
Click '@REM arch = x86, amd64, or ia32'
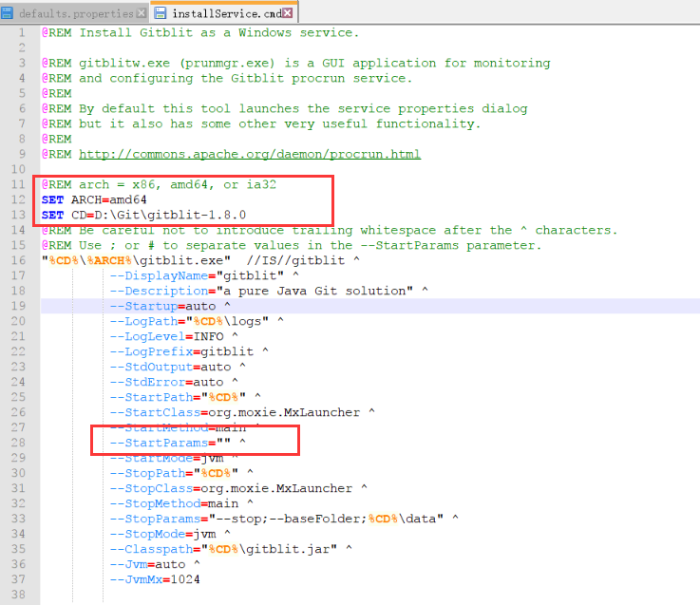click(x=159, y=184)
